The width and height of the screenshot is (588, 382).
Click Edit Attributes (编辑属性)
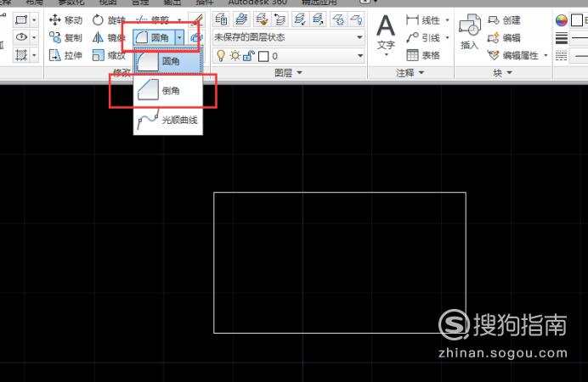click(x=513, y=55)
